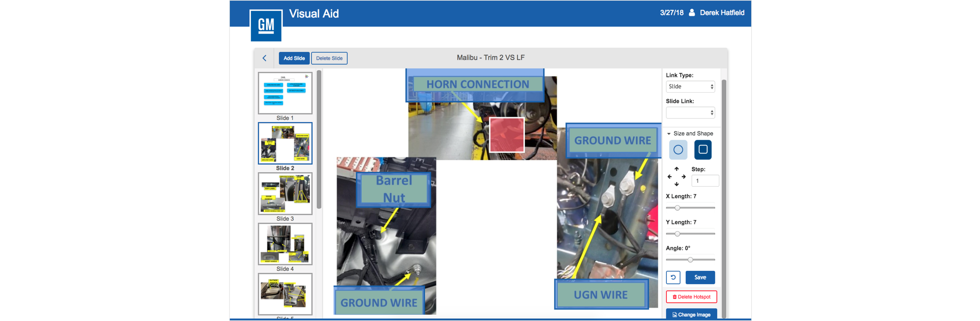
Task: Select the circle hotspot shape
Action: [678, 150]
